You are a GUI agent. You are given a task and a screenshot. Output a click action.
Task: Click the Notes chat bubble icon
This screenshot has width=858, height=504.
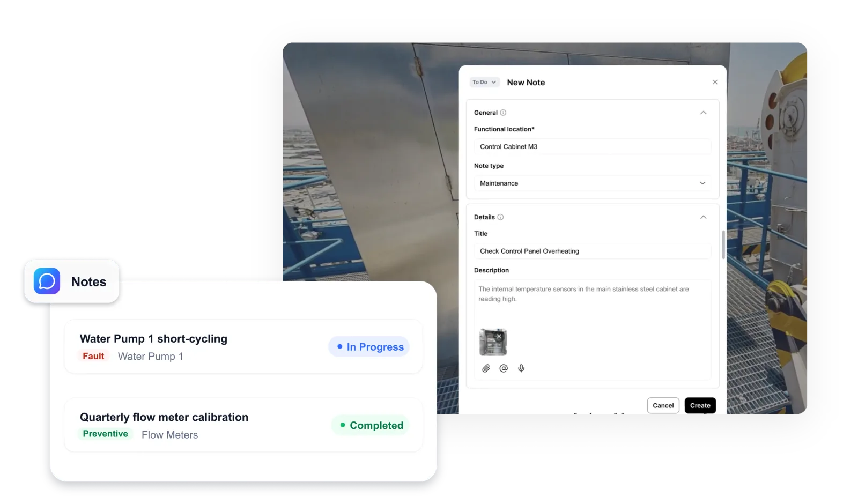click(47, 281)
